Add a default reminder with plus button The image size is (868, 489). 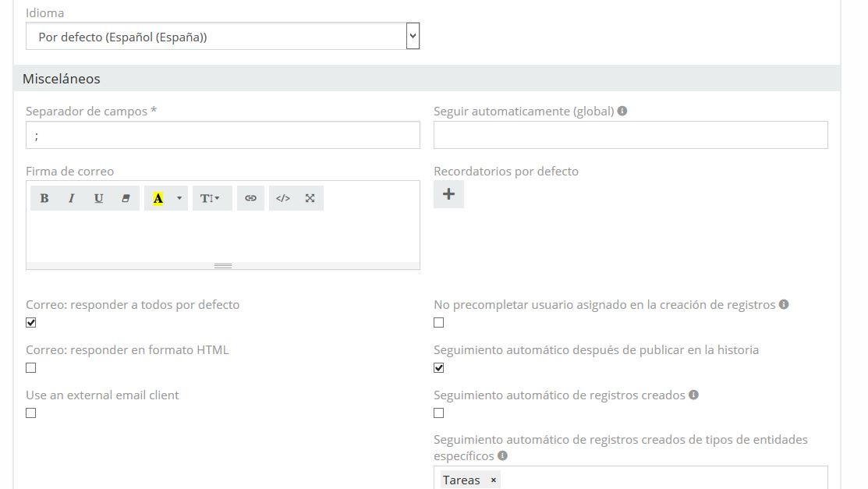pyautogui.click(x=448, y=194)
